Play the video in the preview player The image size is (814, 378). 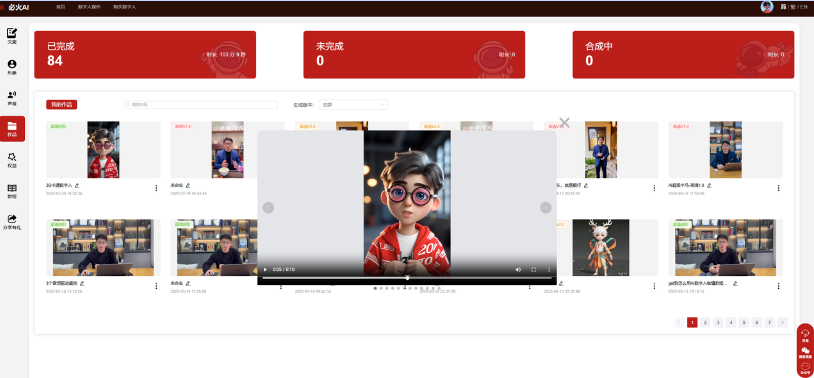point(265,269)
